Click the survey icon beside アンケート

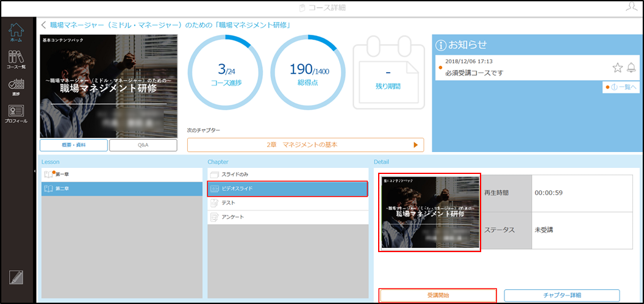pos(215,217)
